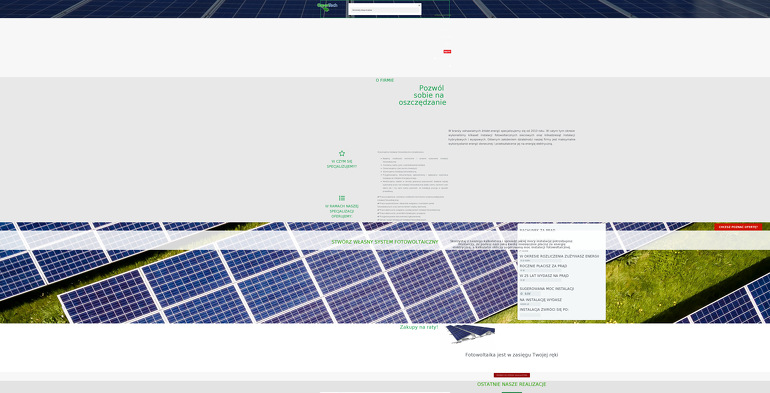Click the star icon above specialization heading
Image resolution: width=770 pixels, height=393 pixels.
tap(342, 153)
